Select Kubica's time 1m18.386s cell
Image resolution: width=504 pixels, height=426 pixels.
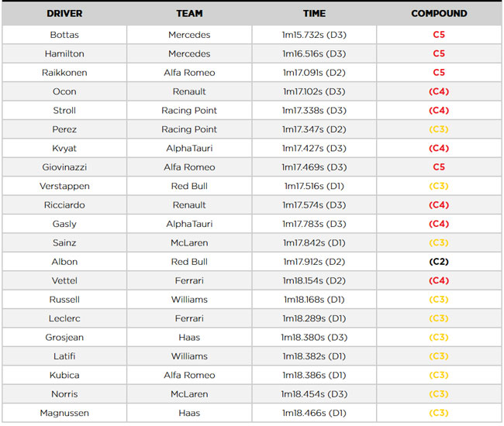point(314,376)
